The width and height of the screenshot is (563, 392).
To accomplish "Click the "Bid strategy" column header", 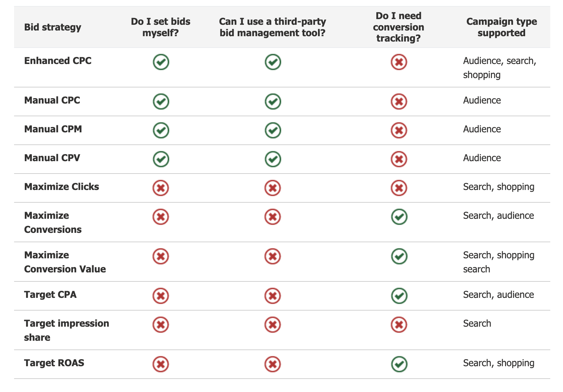I will pyautogui.click(x=53, y=27).
